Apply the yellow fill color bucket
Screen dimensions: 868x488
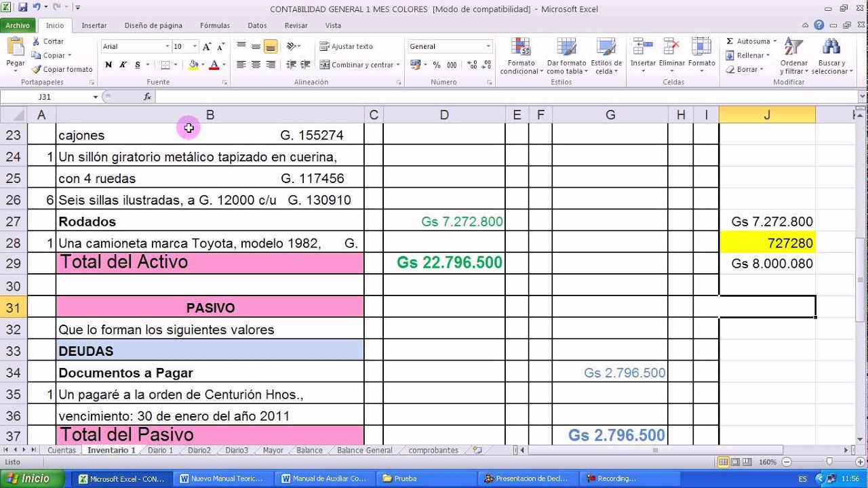click(193, 65)
